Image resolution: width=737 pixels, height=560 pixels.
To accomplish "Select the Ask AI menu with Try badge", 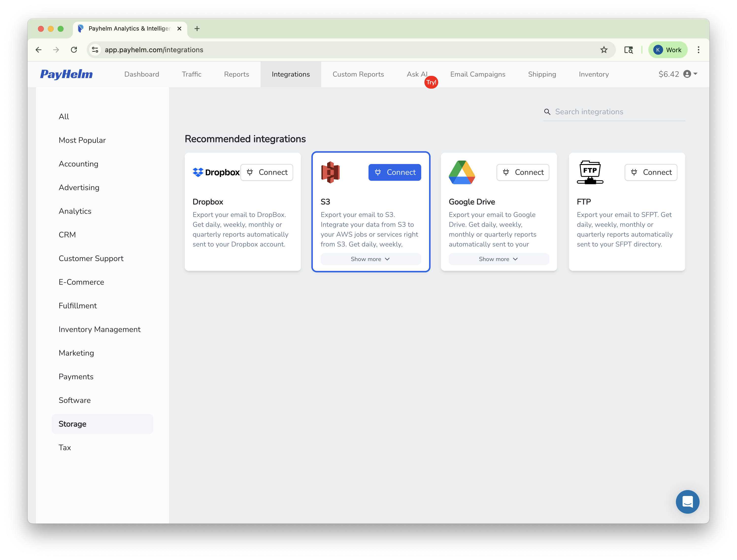I will tap(417, 74).
